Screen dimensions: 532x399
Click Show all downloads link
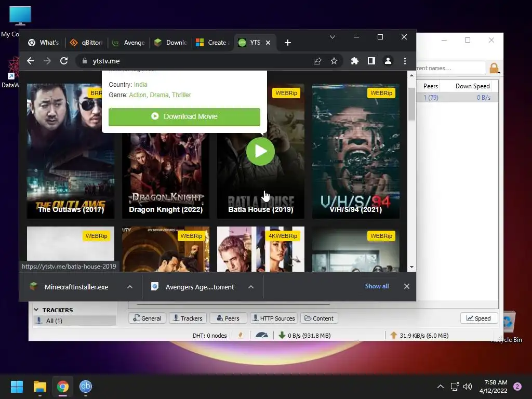[x=377, y=286]
